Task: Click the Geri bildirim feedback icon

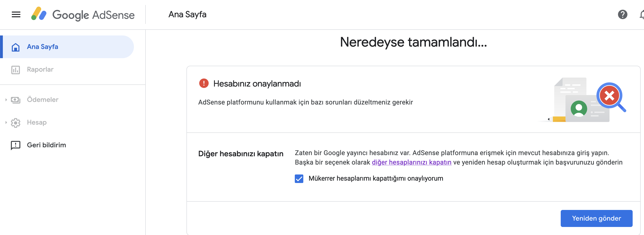Action: (x=16, y=145)
